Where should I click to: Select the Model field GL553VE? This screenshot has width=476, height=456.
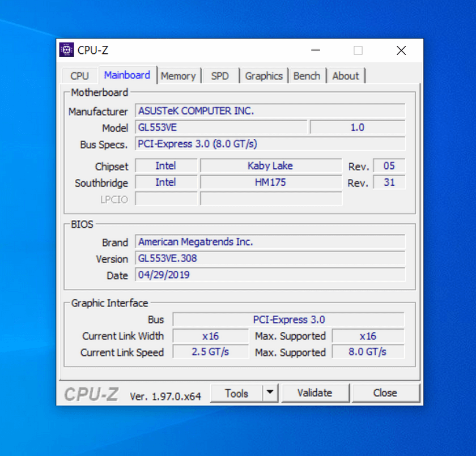tap(221, 127)
